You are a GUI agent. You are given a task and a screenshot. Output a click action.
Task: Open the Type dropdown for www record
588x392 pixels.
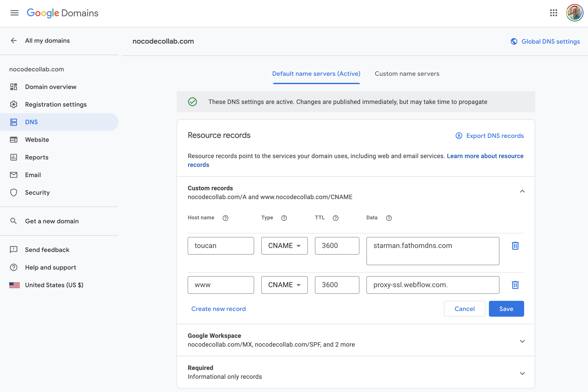pos(284,285)
